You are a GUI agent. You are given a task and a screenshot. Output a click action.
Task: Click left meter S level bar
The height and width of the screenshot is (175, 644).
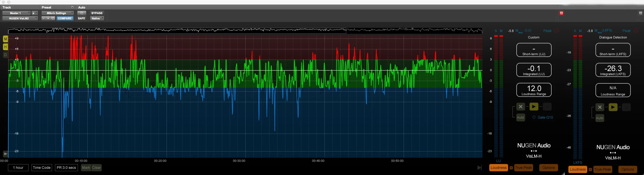click(496, 97)
